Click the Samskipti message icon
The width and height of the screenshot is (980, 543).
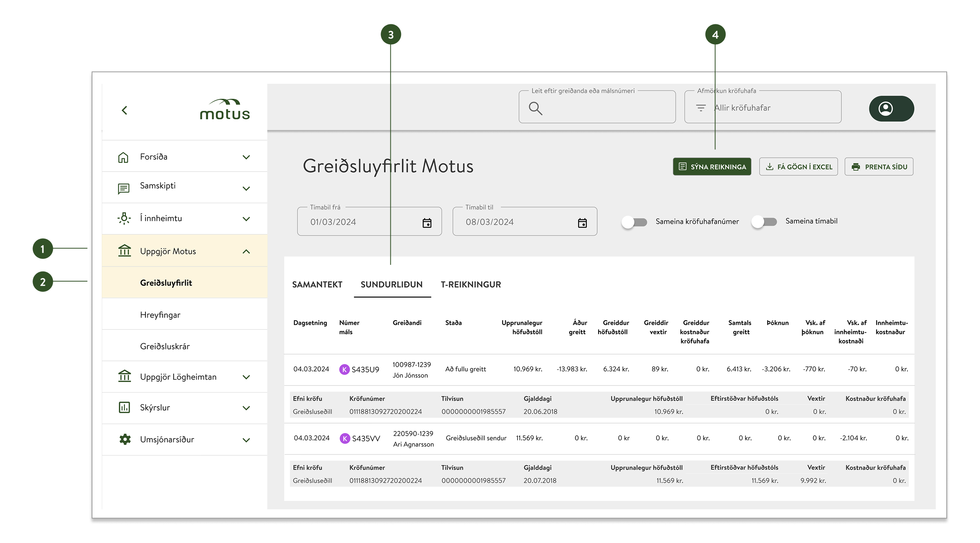123,188
